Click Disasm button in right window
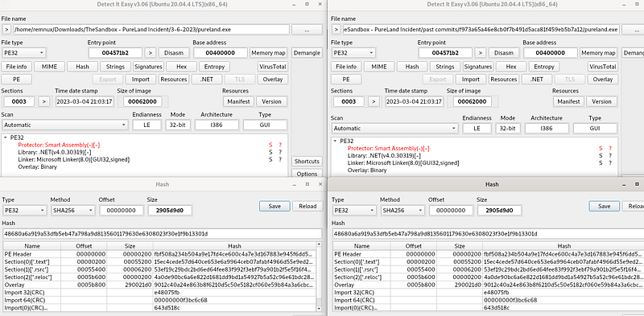 tap(504, 53)
